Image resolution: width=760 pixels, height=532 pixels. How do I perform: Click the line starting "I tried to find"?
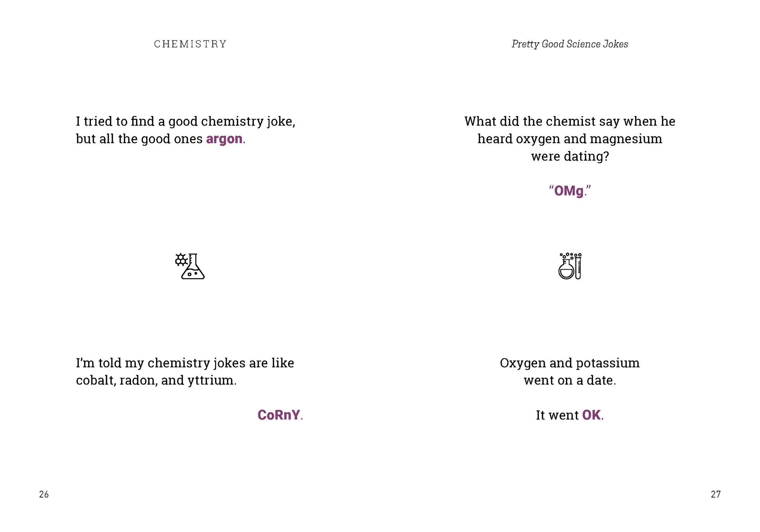coord(186,121)
